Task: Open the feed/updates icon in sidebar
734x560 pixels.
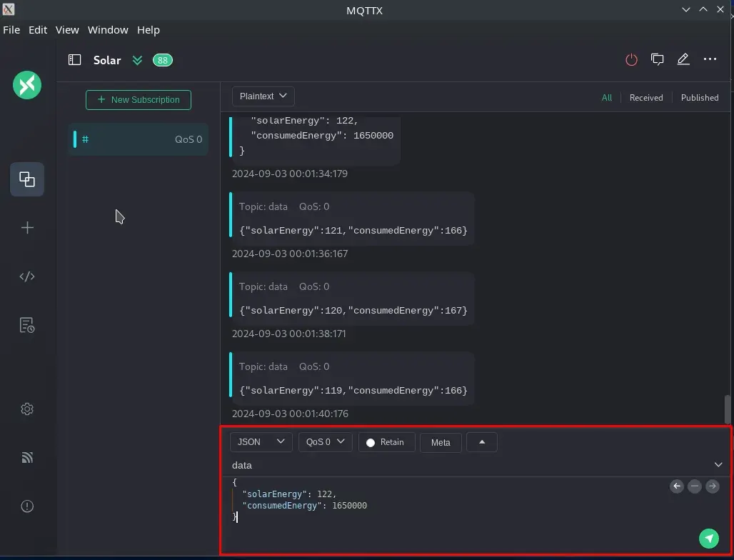Action: 27,457
